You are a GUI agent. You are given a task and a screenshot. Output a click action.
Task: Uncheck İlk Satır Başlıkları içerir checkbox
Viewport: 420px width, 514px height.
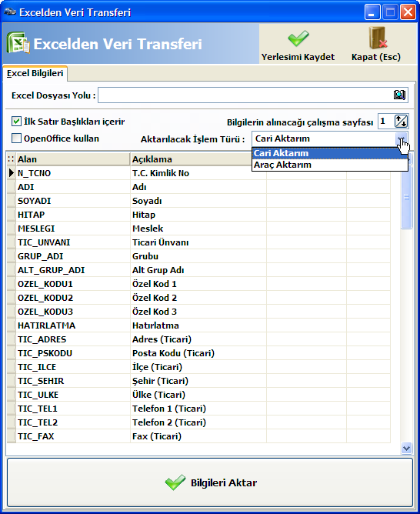coord(16,122)
